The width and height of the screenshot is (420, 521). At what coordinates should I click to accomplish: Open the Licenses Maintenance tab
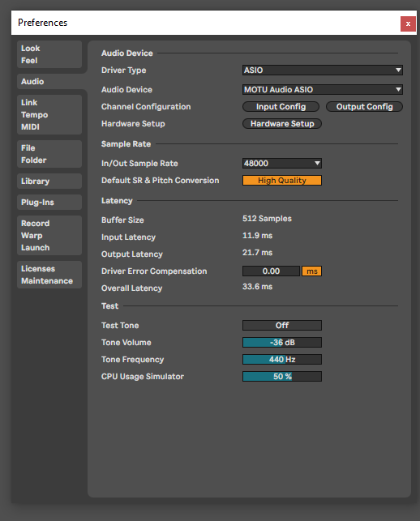point(49,275)
